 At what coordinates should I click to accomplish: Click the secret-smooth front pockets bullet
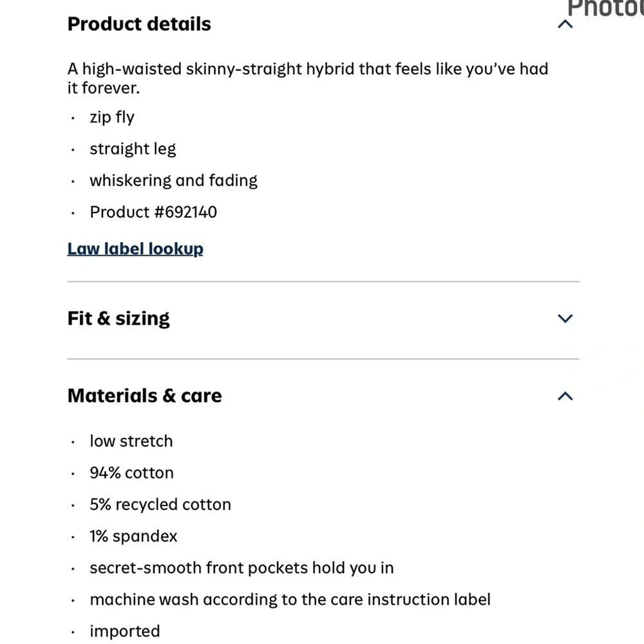coord(241,568)
